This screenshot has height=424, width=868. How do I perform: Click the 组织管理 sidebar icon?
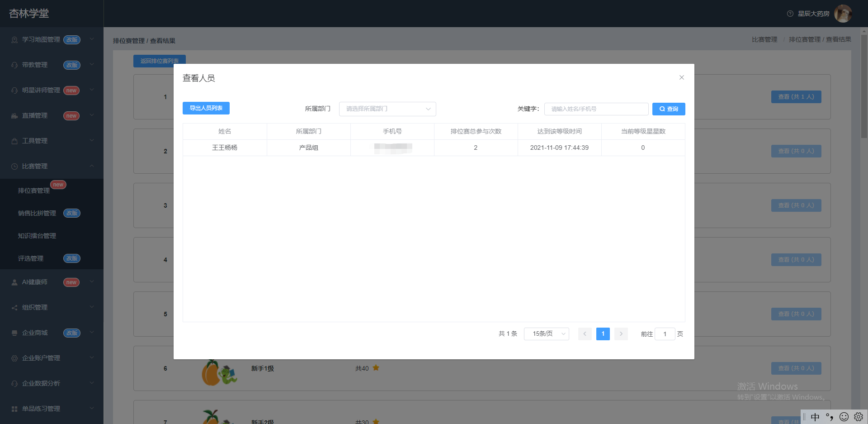(x=14, y=308)
